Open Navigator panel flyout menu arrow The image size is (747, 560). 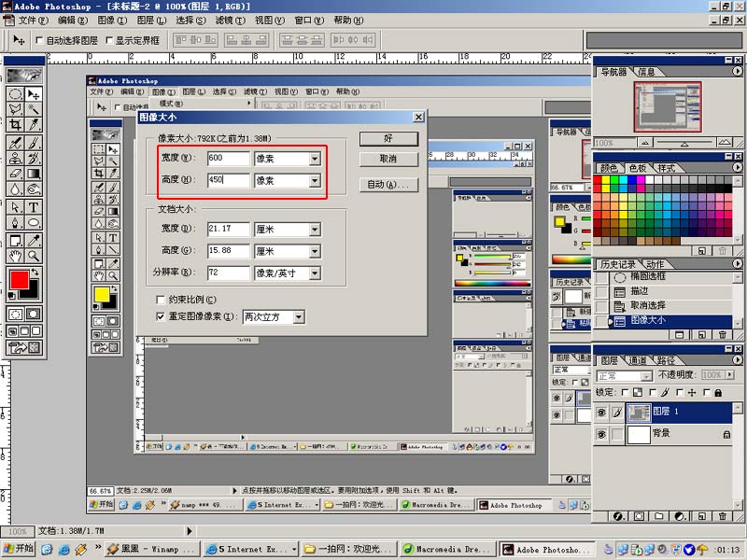click(x=737, y=71)
